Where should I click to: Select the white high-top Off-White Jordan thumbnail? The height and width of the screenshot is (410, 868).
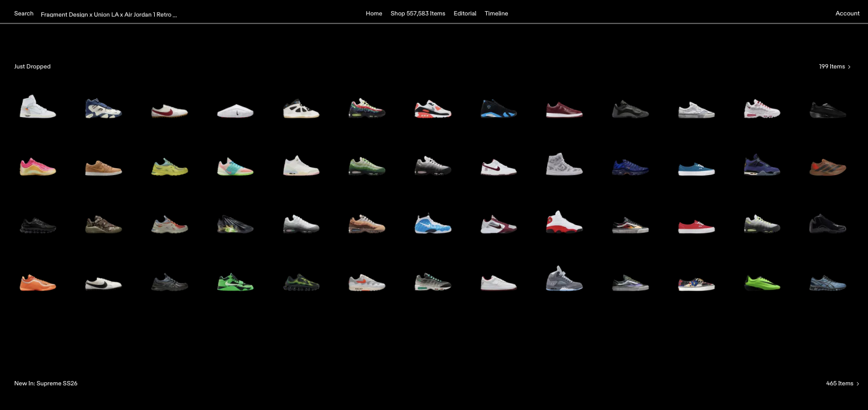coord(38,107)
